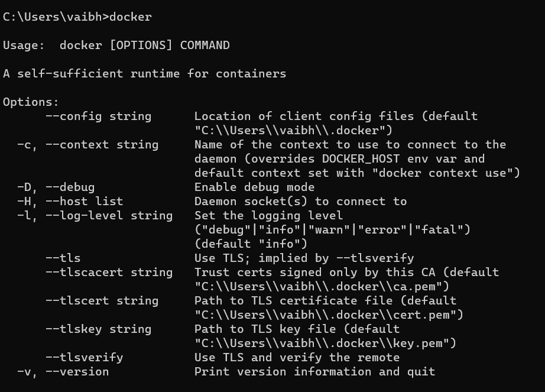
Task: Click the "--tlscert string" option
Action: (102, 301)
